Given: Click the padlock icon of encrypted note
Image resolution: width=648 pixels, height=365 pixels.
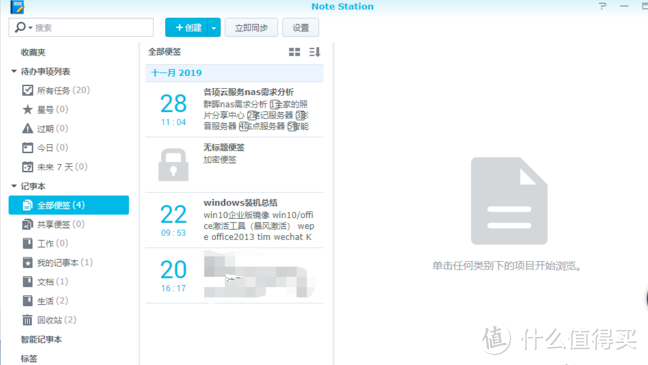Looking at the screenshot, I should tap(174, 165).
